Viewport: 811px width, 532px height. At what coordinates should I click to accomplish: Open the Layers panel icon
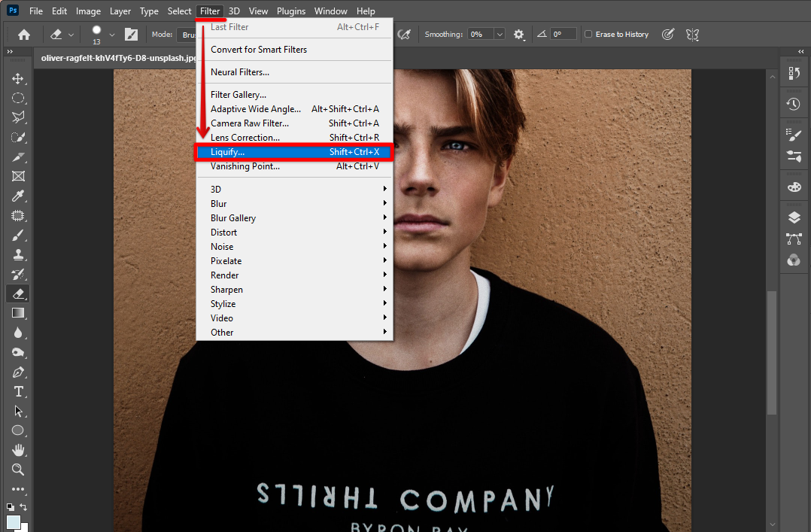pos(794,217)
